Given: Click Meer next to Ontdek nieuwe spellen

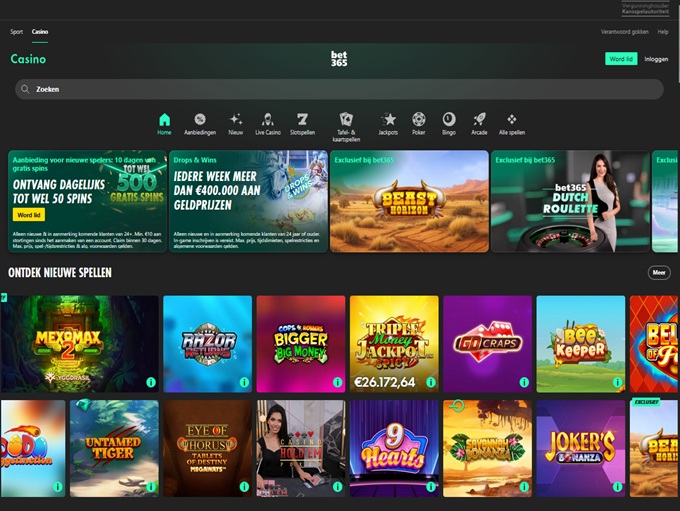Looking at the screenshot, I should (x=659, y=272).
